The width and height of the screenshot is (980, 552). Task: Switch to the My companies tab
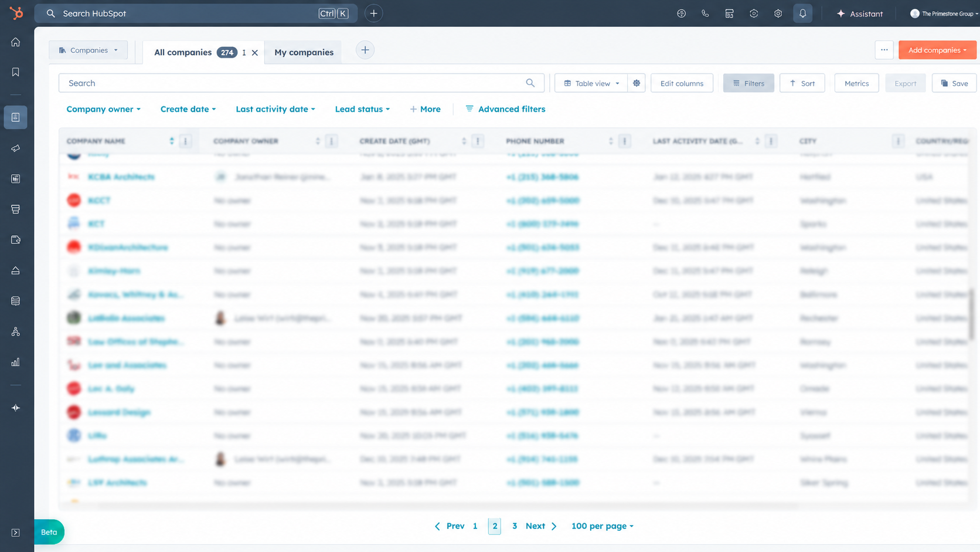pos(304,52)
